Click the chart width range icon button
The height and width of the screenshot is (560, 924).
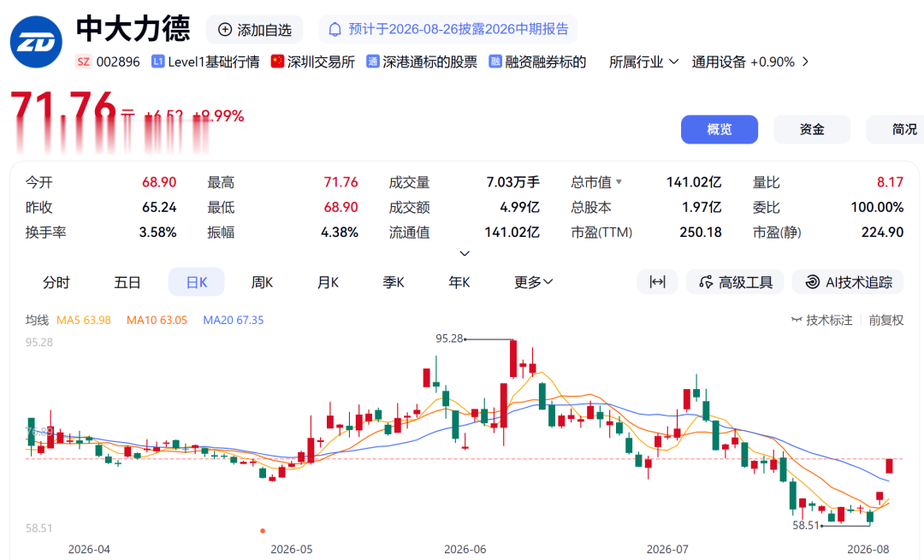click(658, 282)
